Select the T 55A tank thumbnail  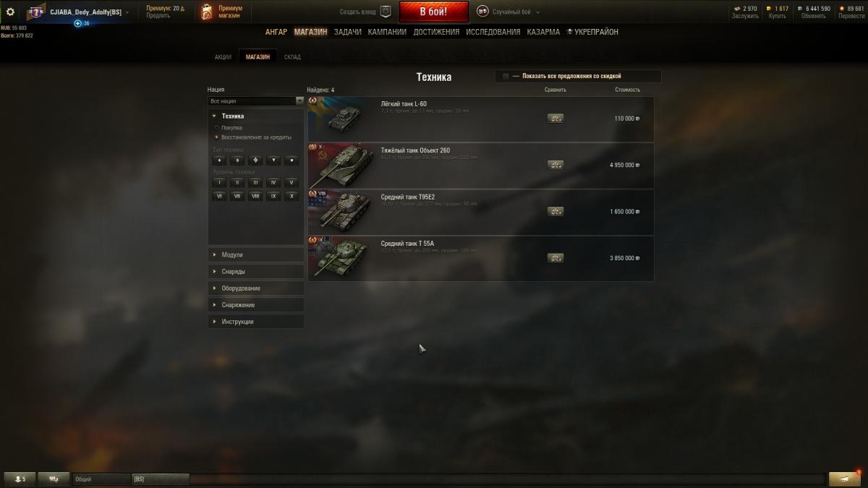337,259
